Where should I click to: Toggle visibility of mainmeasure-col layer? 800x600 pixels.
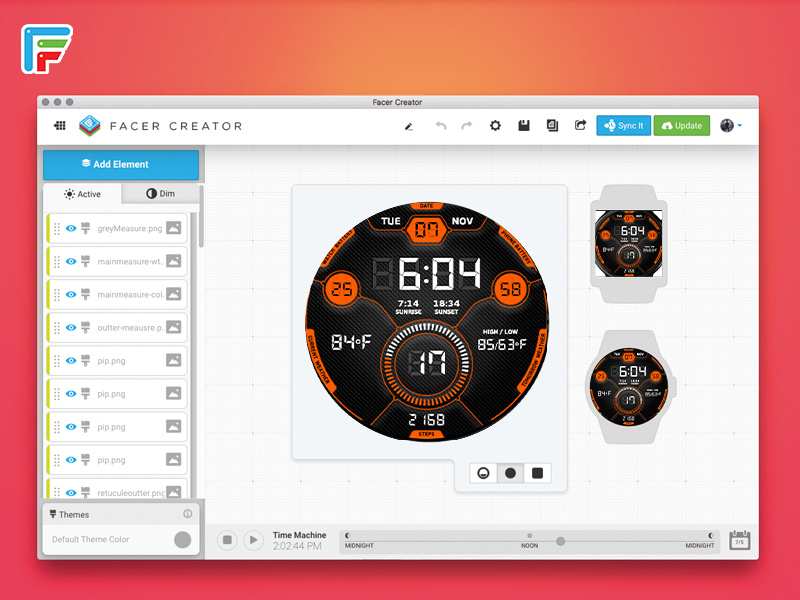(71, 294)
